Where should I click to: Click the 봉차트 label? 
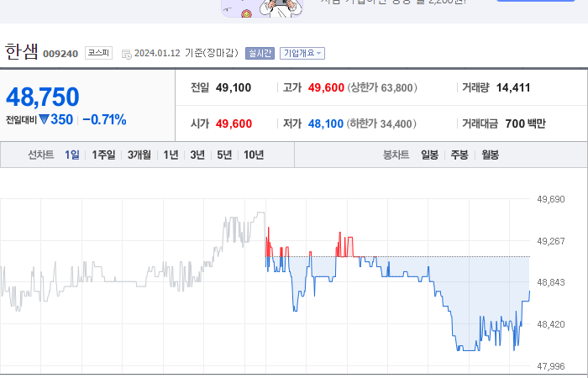coord(396,155)
